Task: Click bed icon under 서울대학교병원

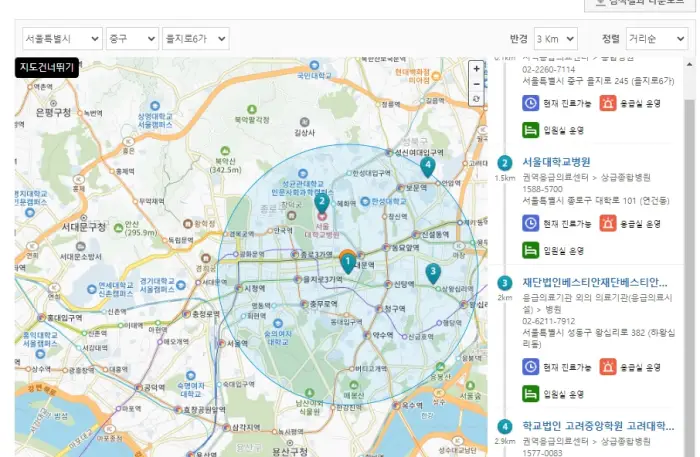Action: [x=530, y=250]
